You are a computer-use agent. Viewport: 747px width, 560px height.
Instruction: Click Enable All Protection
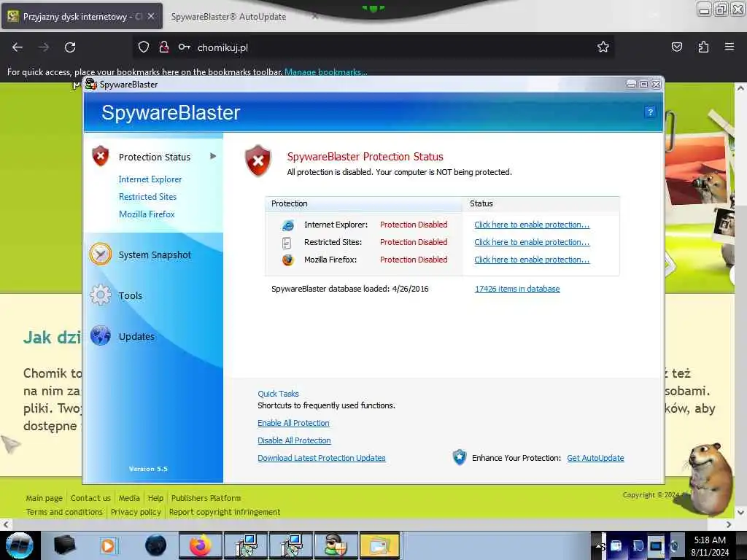click(293, 423)
